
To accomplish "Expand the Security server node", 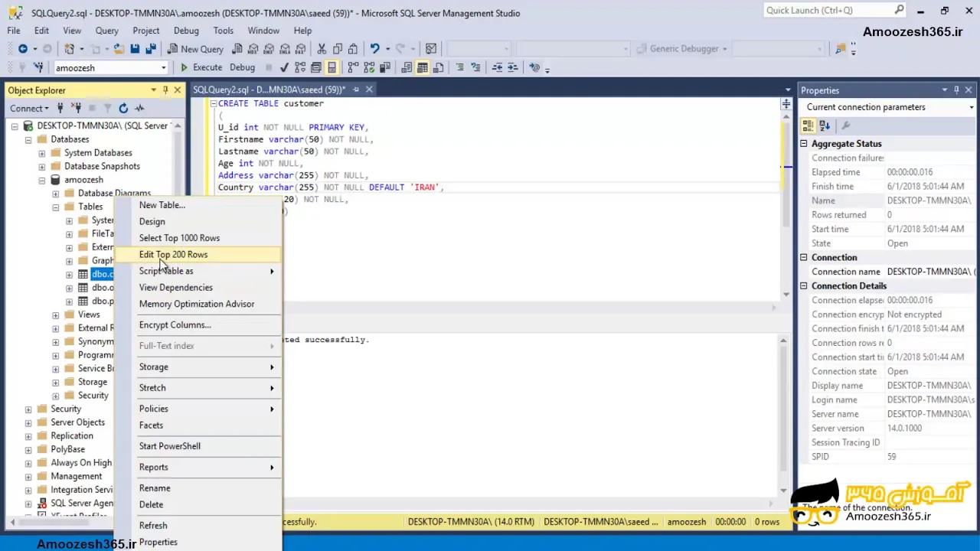I will [x=28, y=409].
